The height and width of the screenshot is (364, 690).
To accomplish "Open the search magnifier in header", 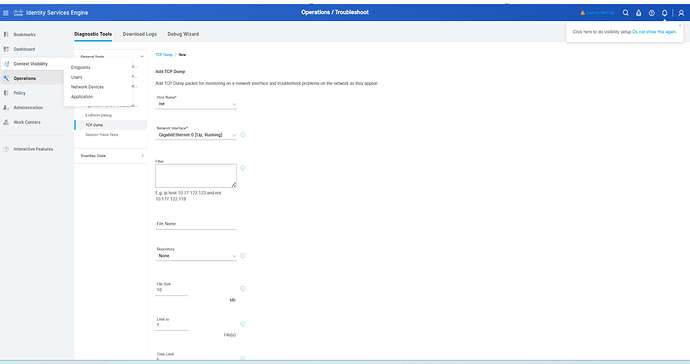I will click(625, 13).
